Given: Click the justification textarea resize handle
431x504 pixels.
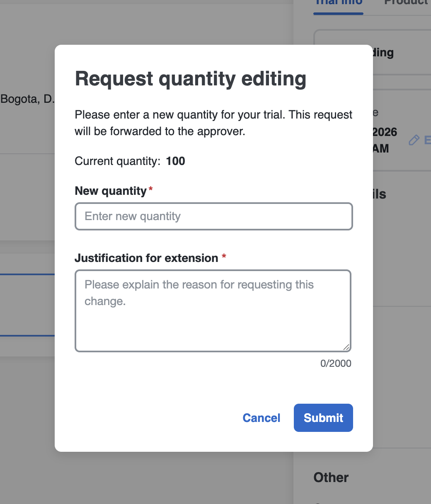Looking at the screenshot, I should coord(346,347).
